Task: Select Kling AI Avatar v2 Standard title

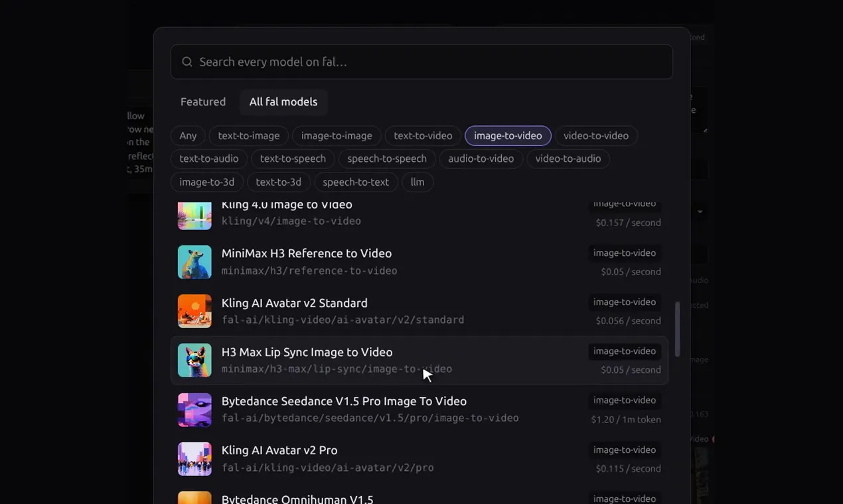Action: click(295, 303)
